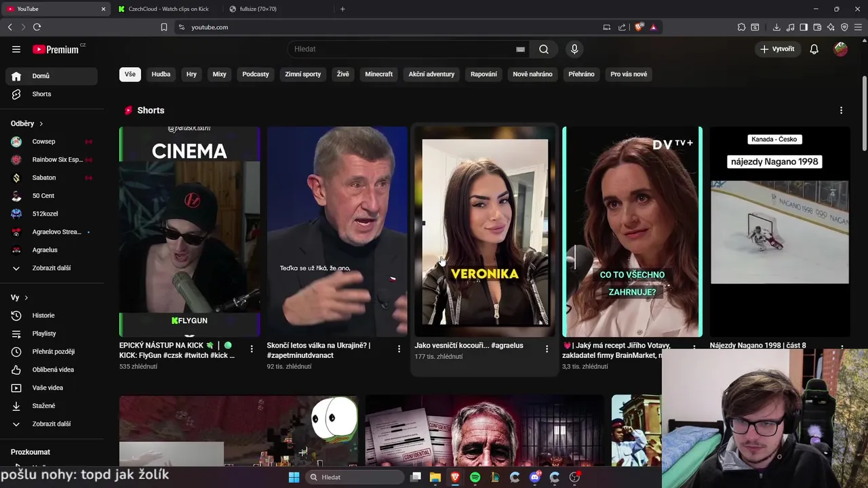Play the nájezdy Nagano 1998 short
The height and width of the screenshot is (488, 868).
click(780, 231)
